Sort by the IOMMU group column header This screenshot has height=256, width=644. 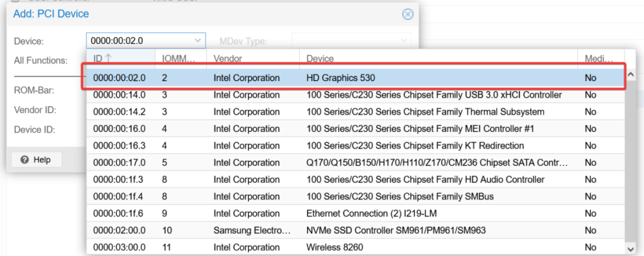(x=181, y=58)
